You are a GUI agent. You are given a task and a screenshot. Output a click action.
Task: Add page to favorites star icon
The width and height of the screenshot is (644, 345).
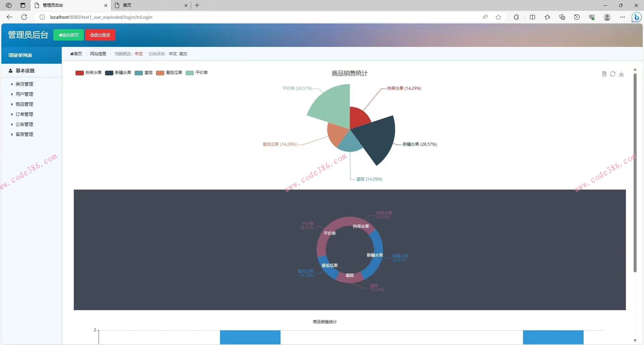(498, 17)
